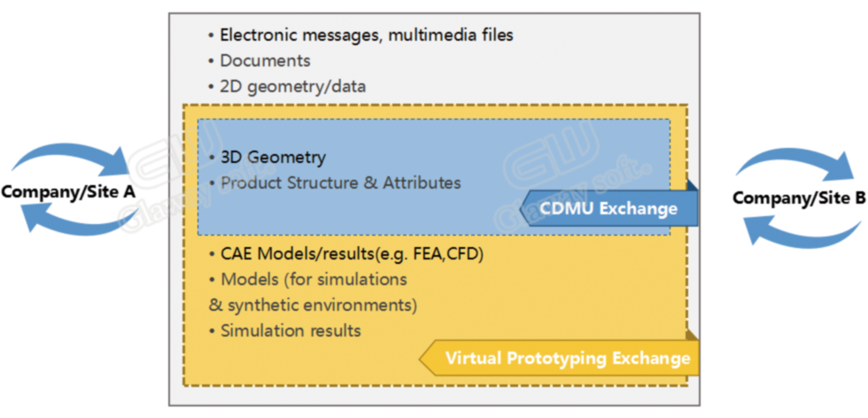Click Models (for simulations text line

coord(308,280)
